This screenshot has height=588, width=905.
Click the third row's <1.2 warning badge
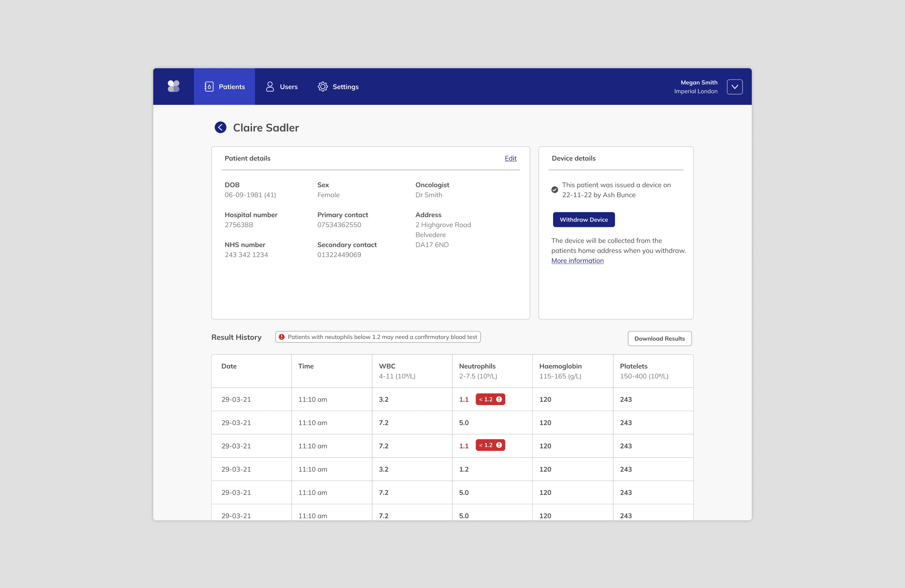coord(490,445)
